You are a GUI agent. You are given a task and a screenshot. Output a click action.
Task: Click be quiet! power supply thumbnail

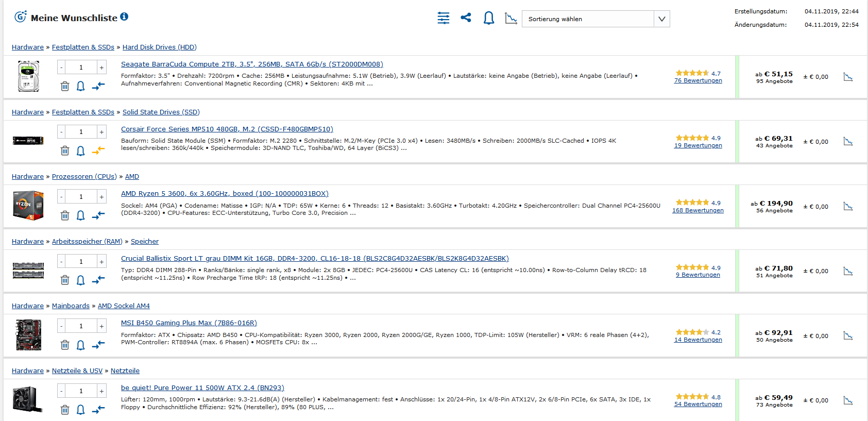pyautogui.click(x=28, y=400)
